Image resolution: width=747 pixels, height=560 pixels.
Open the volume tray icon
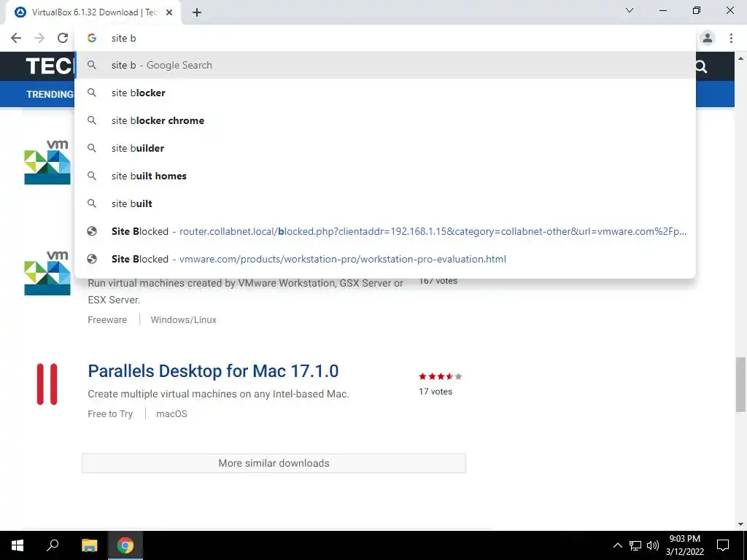point(653,545)
